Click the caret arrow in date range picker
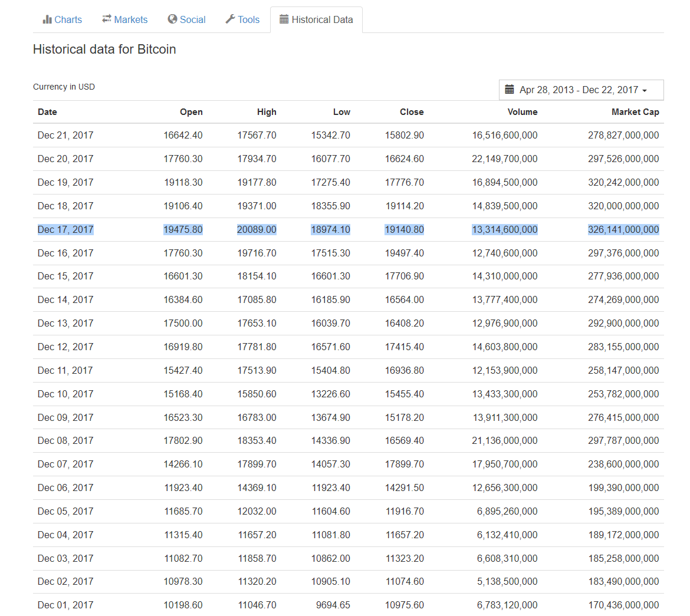The width and height of the screenshot is (690, 616). (x=645, y=91)
